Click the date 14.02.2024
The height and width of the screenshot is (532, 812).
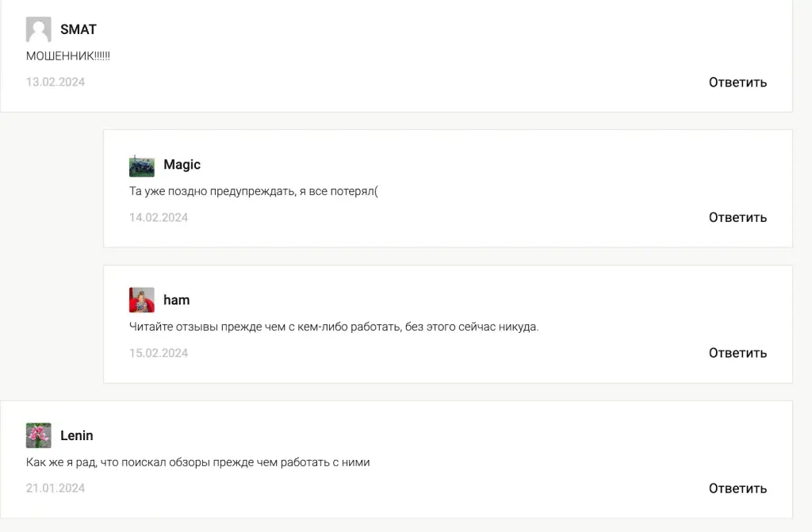(x=159, y=217)
